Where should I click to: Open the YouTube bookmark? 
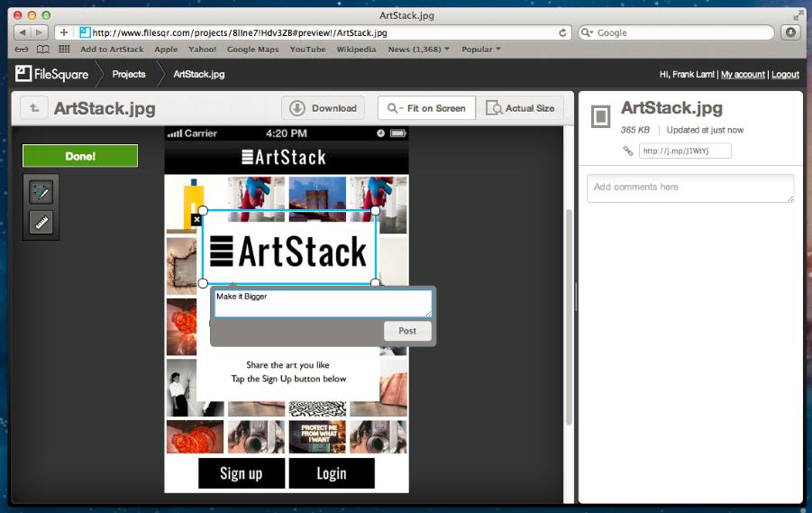click(307, 50)
